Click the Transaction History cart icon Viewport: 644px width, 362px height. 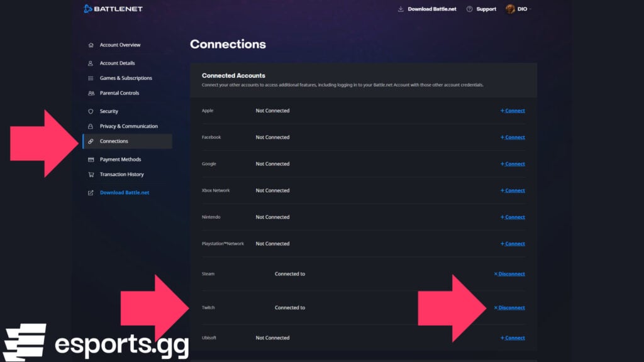(91, 174)
